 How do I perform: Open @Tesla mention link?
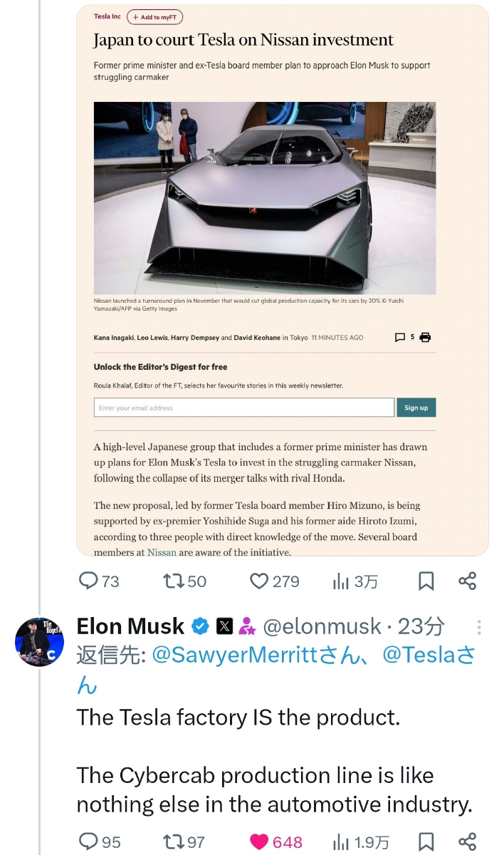(419, 656)
